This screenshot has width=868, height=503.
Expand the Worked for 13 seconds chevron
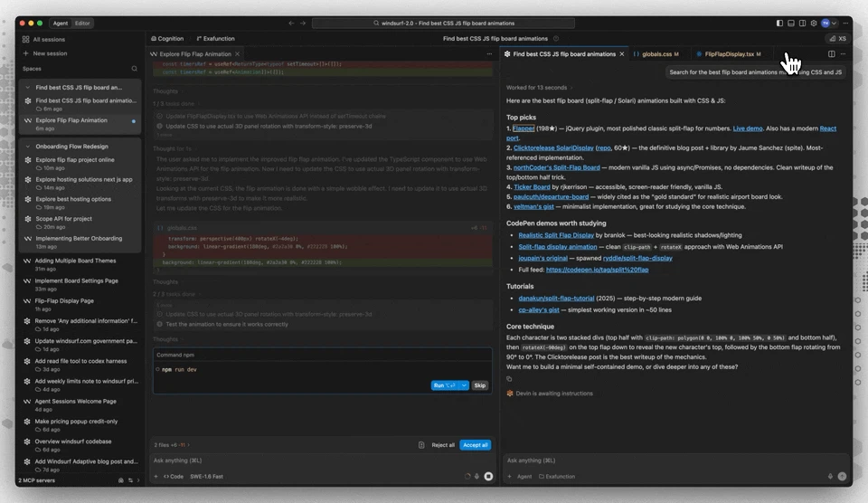[571, 88]
